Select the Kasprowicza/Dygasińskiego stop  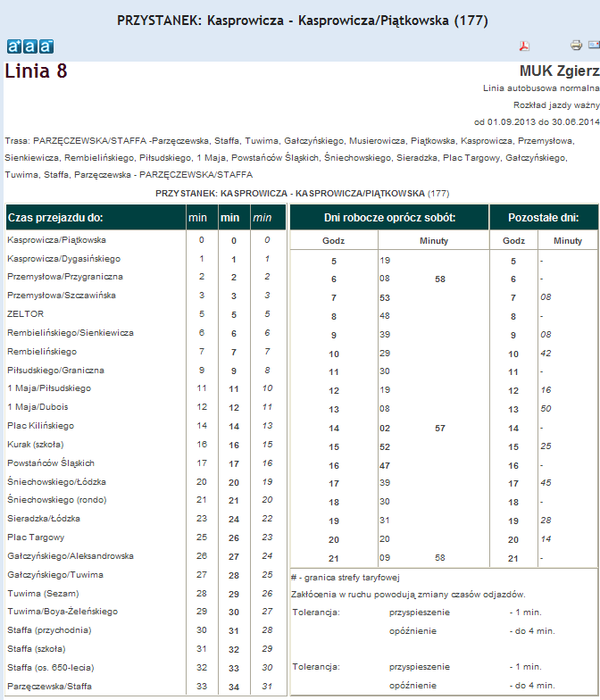click(63, 258)
